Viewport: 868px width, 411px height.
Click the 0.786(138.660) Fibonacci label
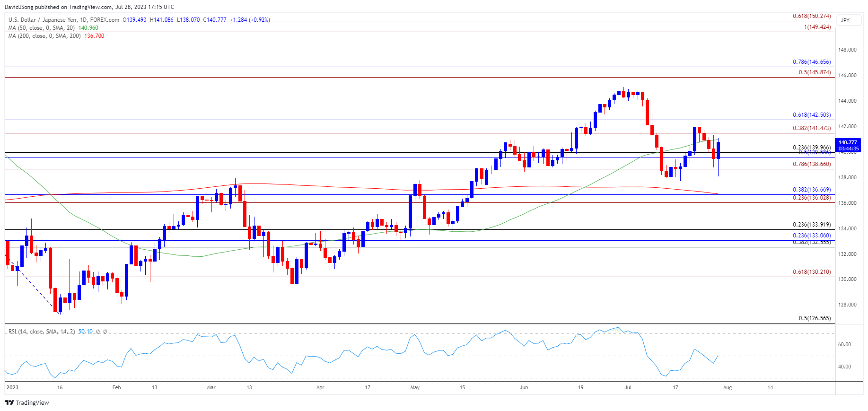(x=812, y=164)
